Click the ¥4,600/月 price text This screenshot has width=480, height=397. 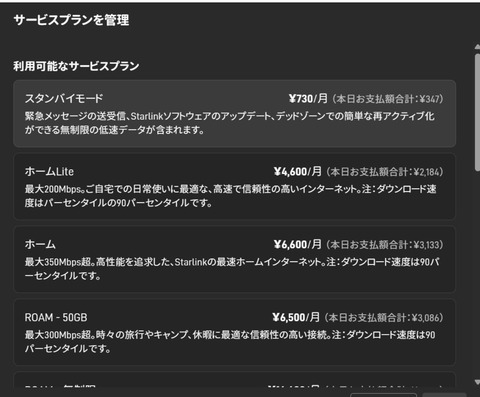[x=298, y=172]
